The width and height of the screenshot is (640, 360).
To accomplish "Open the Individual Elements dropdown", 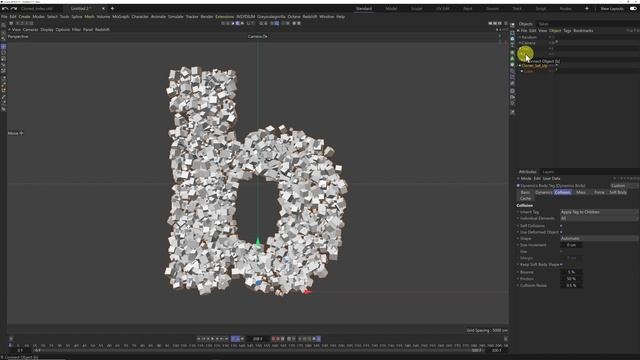I will click(599, 218).
